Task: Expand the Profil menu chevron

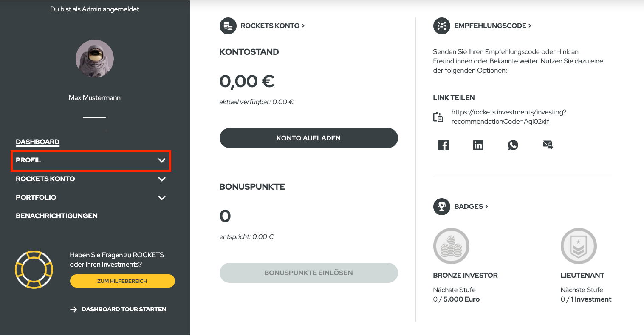Action: pos(162,160)
